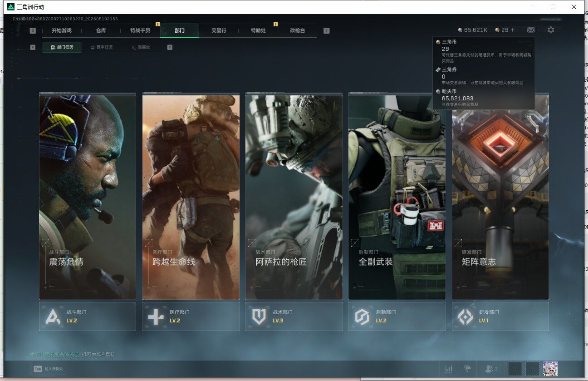Open the 矩阵意志 mission card
The width and height of the screenshot is (588, 381).
[500, 197]
